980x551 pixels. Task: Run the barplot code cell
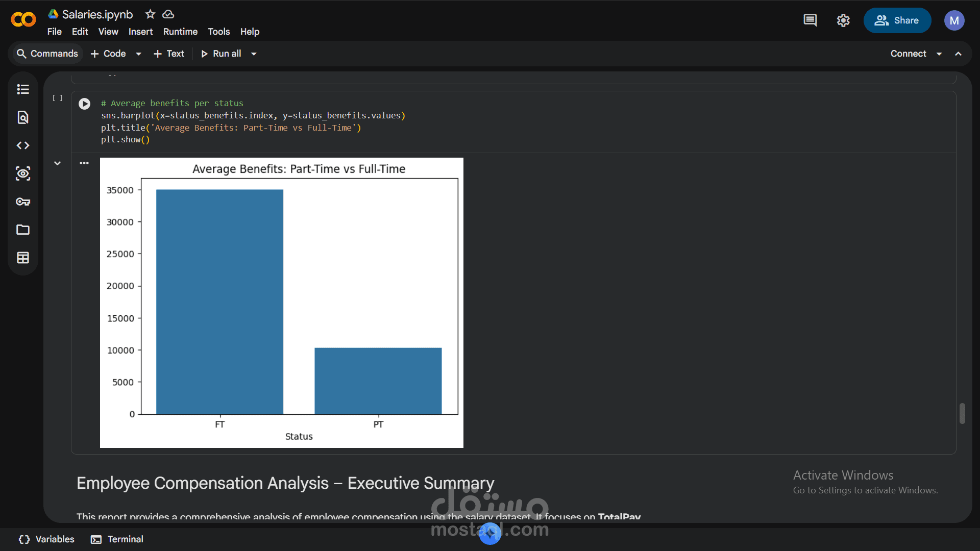(85, 104)
